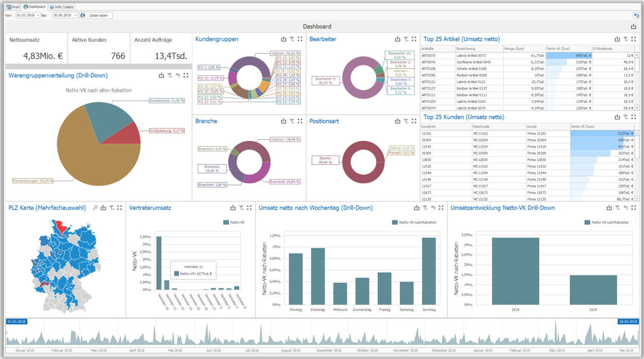This screenshot has width=644, height=359.
Task: Clear the filter on Top 25 Artikel
Action: click(x=625, y=39)
